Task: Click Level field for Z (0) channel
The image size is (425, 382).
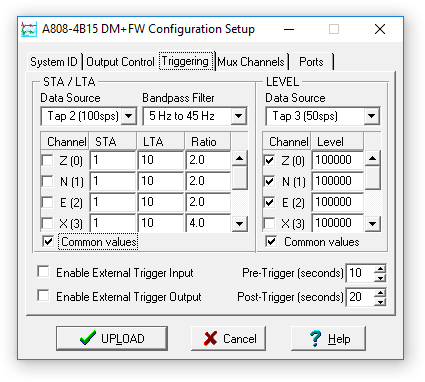Action: 338,160
